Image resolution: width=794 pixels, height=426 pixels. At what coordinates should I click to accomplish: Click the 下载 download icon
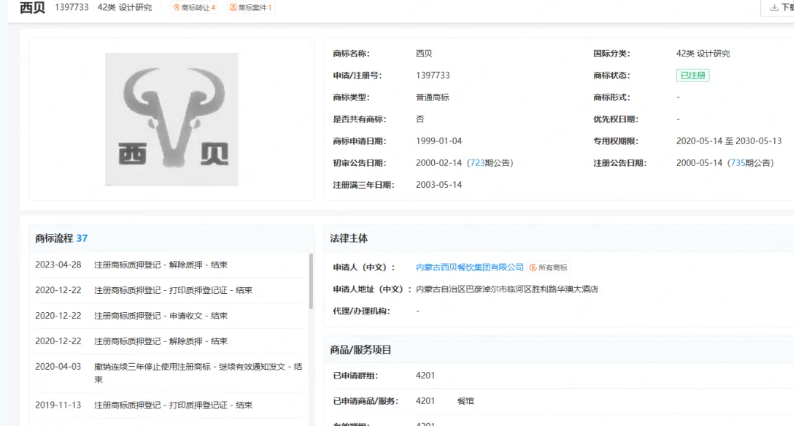coord(773,8)
